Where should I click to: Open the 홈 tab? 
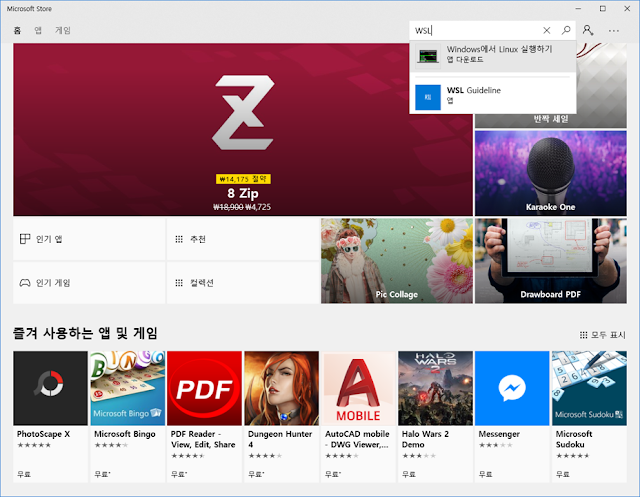point(17,30)
